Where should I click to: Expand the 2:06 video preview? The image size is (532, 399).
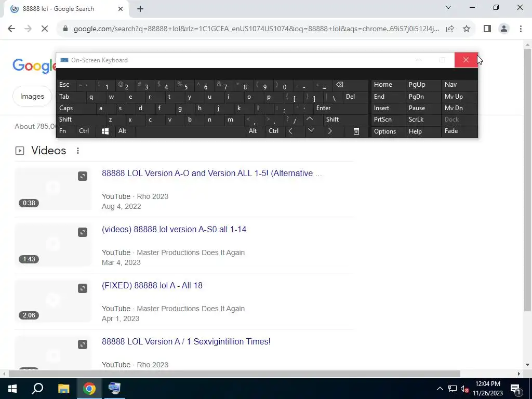tap(83, 288)
